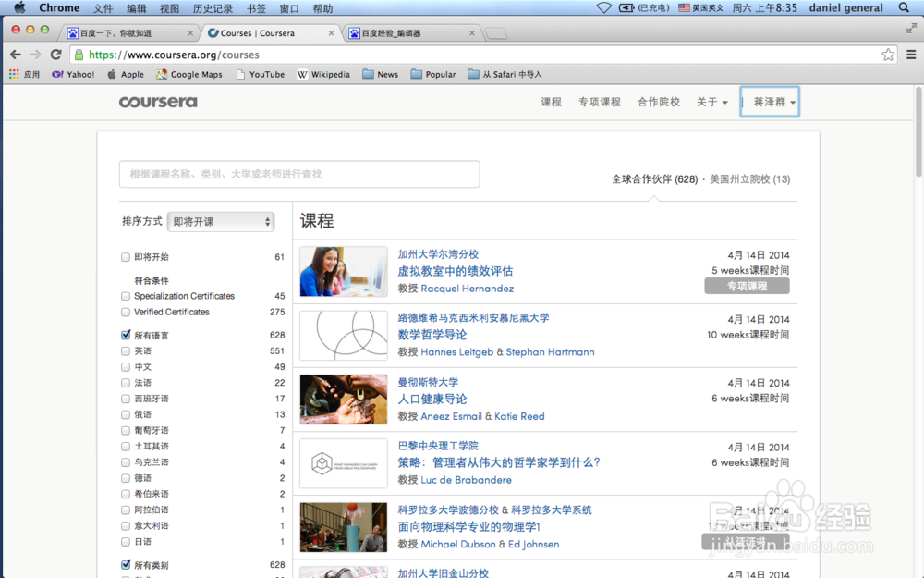Image resolution: width=924 pixels, height=578 pixels.
Task: Click the Coursera logo
Action: point(158,102)
